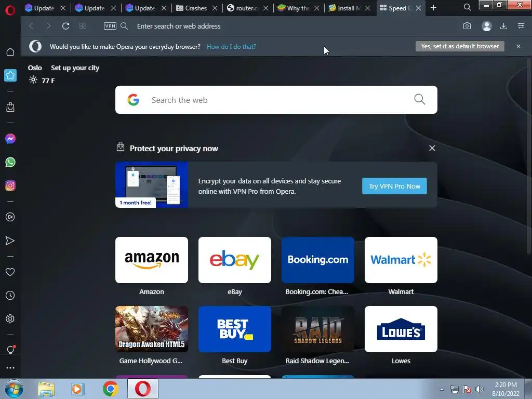Focus the 'Search the web' input
Screen dimensions: 532x399
[276, 100]
